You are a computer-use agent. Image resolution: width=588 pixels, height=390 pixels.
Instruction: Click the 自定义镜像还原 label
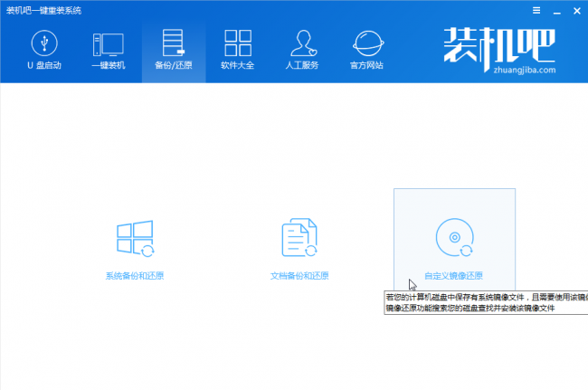click(453, 276)
